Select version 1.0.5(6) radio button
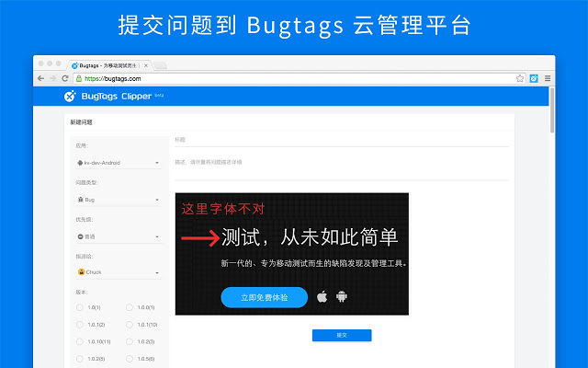The image size is (588, 368). (130, 359)
